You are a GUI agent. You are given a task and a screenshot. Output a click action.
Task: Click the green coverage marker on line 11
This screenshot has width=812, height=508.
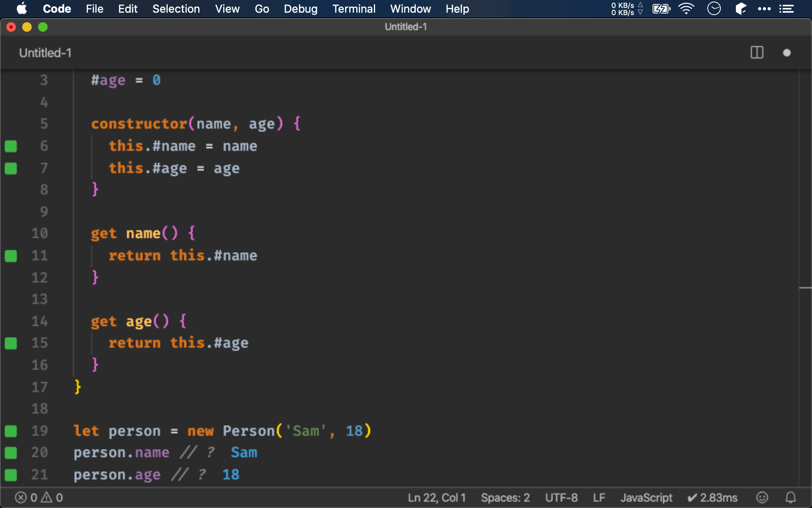[11, 256]
